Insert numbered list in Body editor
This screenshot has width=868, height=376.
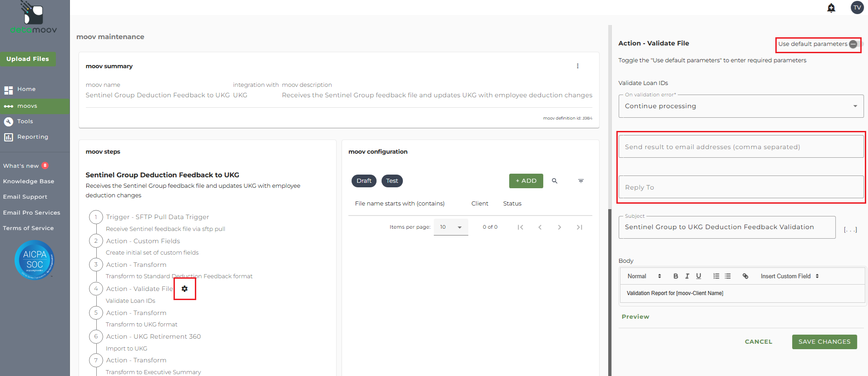716,276
